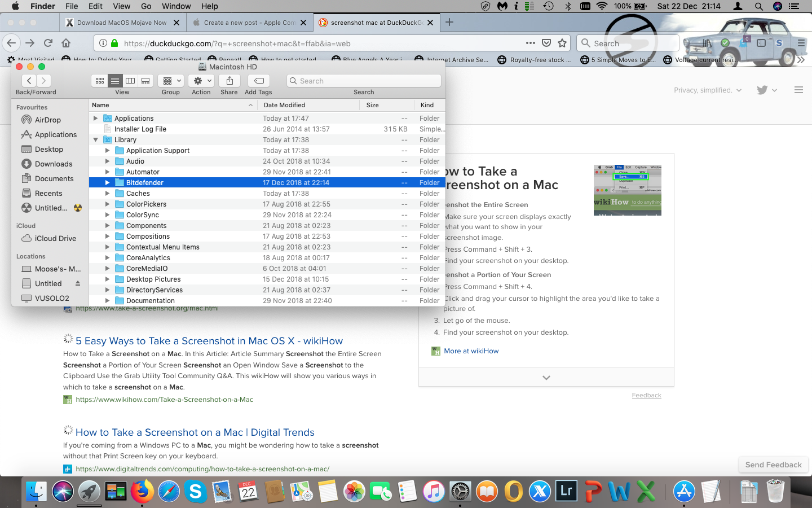Viewport: 812px width, 508px height.
Task: Open AirDrop in the Finder sidebar
Action: (48, 120)
